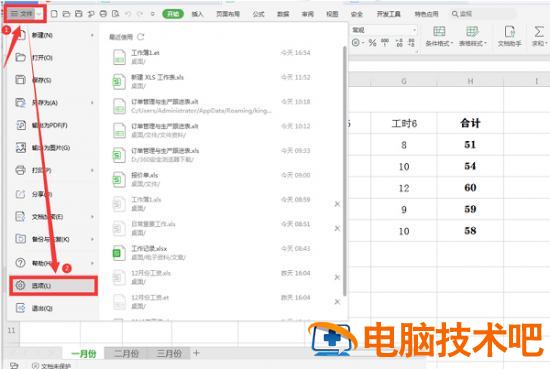Click the Undo arrow in quick toolbar
The image size is (550, 369).
[x=128, y=14]
